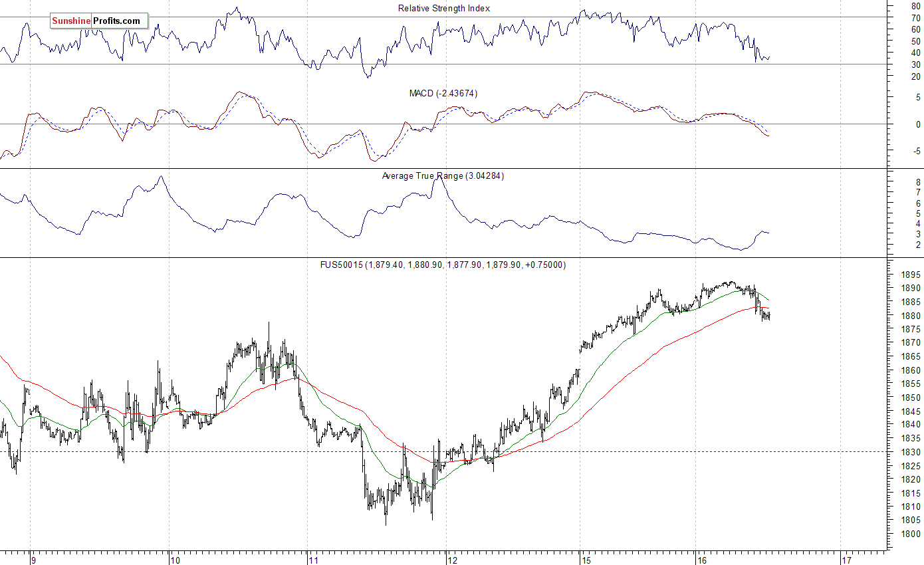The width and height of the screenshot is (924, 565).
Task: Click price axis label 1820
Action: pyautogui.click(x=912, y=479)
